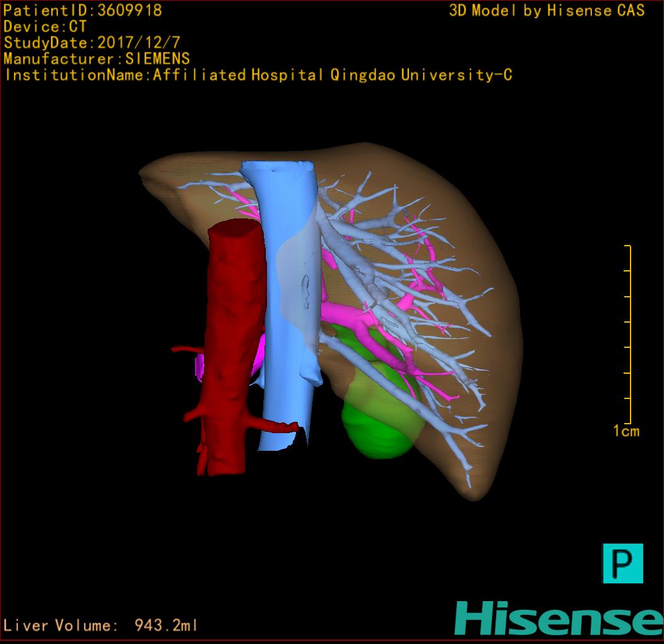Click the 'Manufacturer:SIEMENS' text

click(97, 59)
